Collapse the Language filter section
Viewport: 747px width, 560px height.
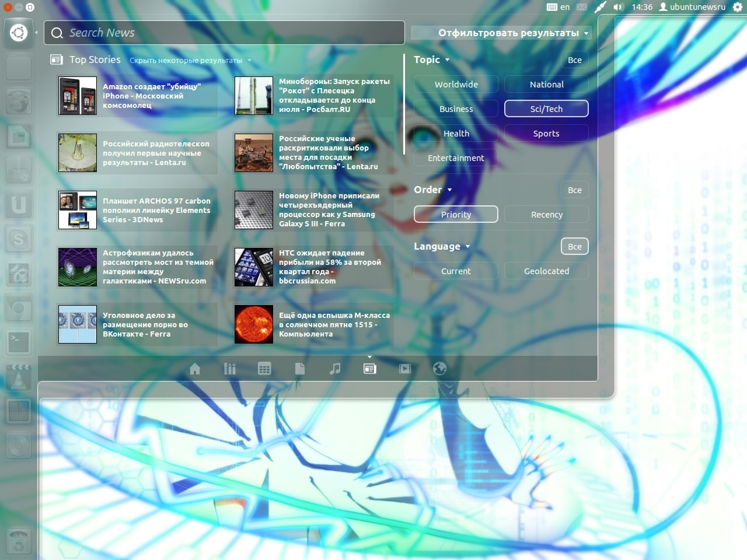[x=442, y=246]
